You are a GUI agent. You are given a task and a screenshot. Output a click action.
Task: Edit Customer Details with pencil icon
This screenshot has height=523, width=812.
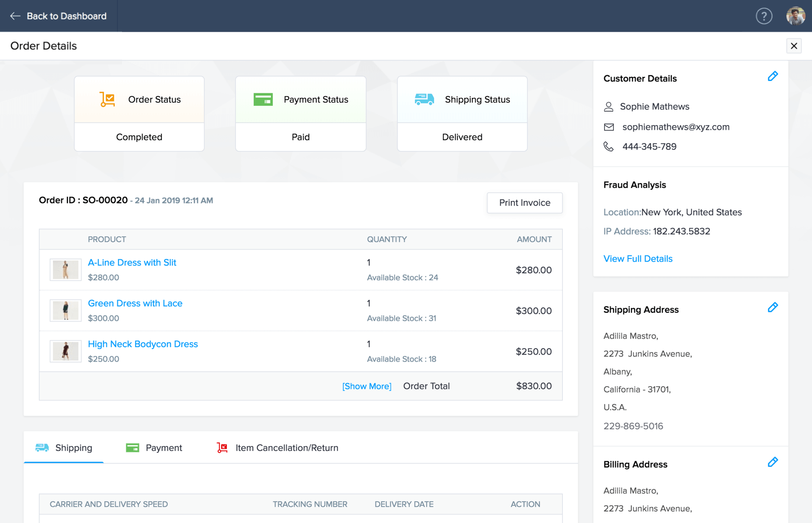click(773, 77)
